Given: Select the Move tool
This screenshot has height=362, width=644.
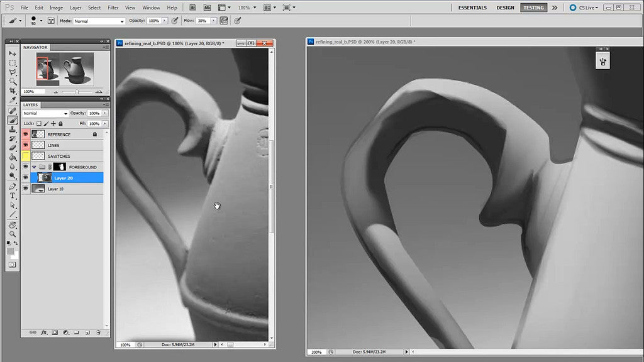Looking at the screenshot, I should [x=13, y=53].
